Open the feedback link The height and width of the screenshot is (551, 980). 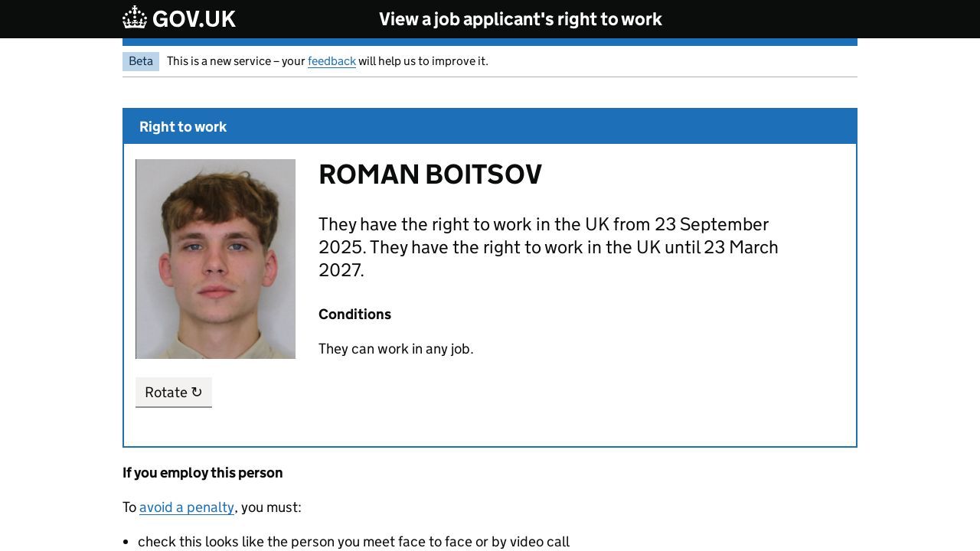pyautogui.click(x=332, y=61)
